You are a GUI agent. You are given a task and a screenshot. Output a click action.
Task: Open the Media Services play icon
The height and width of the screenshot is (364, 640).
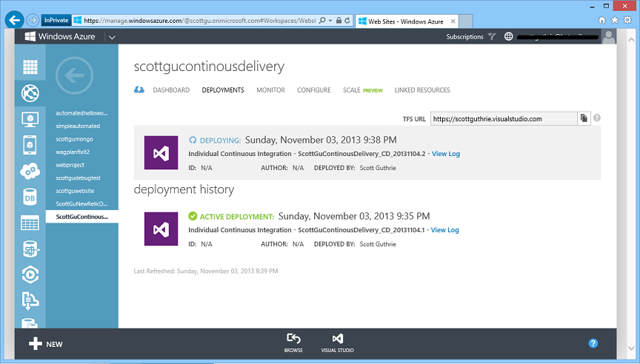pyautogui.click(x=30, y=274)
